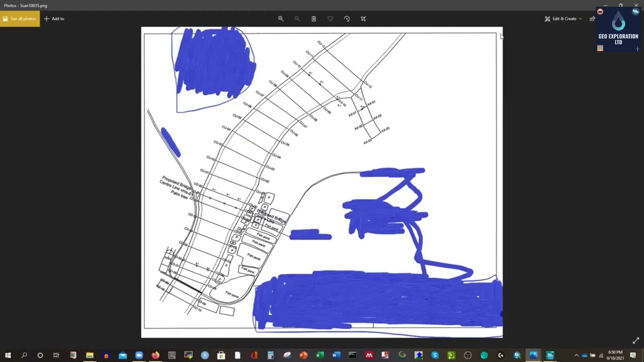Rotate the image with rotate icon
This screenshot has height=362, width=644.
(347, 19)
